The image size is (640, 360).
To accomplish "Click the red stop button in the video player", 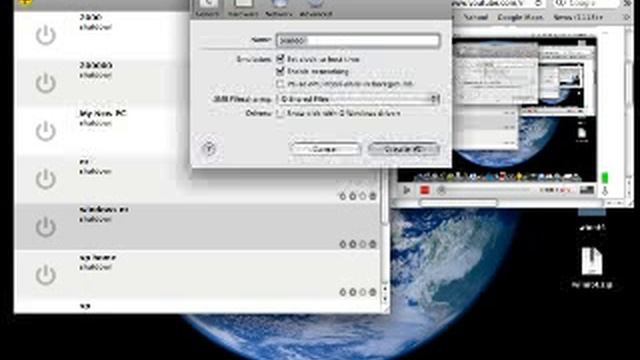I will coord(424,190).
